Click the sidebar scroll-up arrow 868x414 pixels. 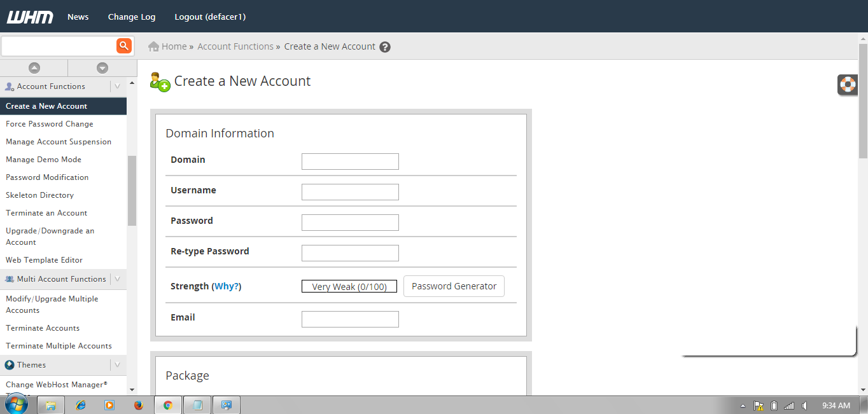34,67
